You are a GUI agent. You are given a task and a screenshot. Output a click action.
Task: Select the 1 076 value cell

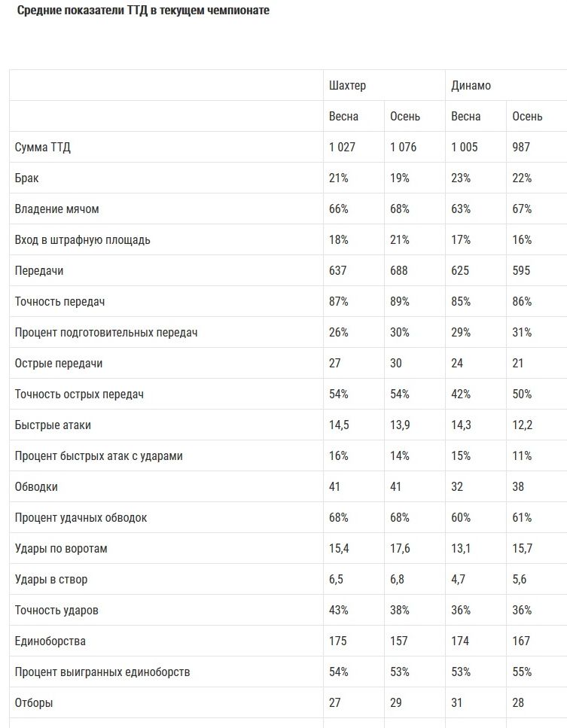403,148
